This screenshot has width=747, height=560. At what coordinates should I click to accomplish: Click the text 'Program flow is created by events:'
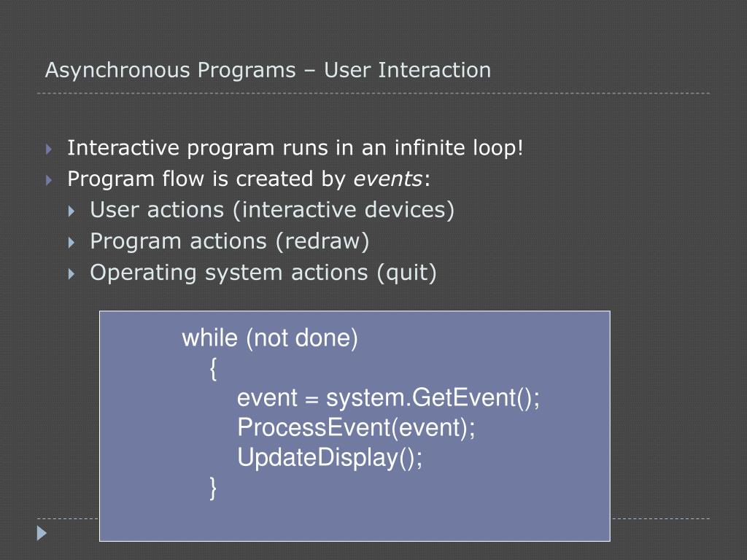click(249, 179)
